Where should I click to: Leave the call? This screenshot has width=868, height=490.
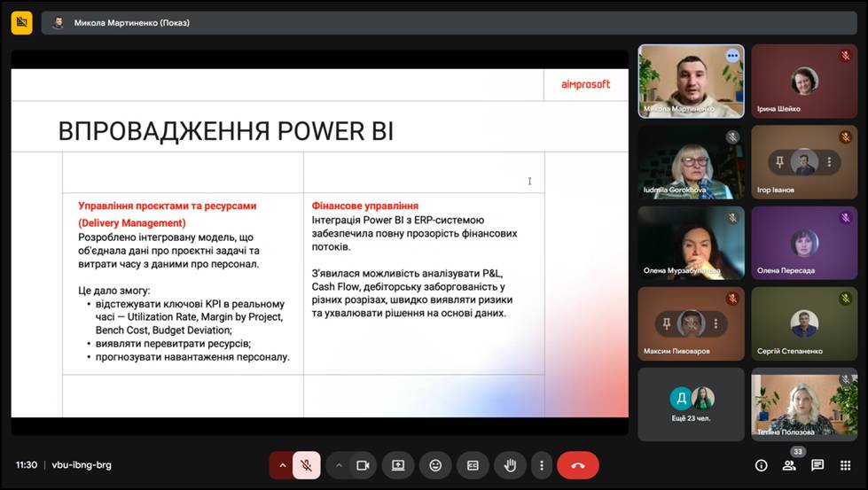pos(578,465)
